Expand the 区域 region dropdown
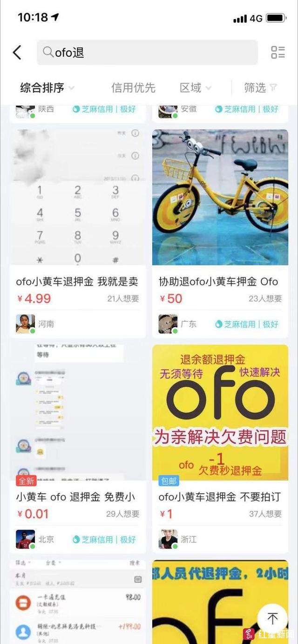Viewport: 298px width, 644px height. pyautogui.click(x=196, y=87)
